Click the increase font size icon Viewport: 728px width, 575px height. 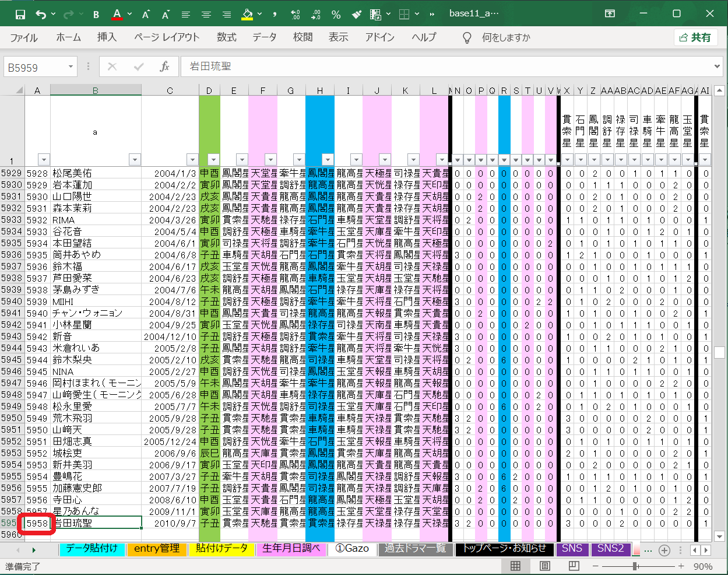(x=146, y=14)
